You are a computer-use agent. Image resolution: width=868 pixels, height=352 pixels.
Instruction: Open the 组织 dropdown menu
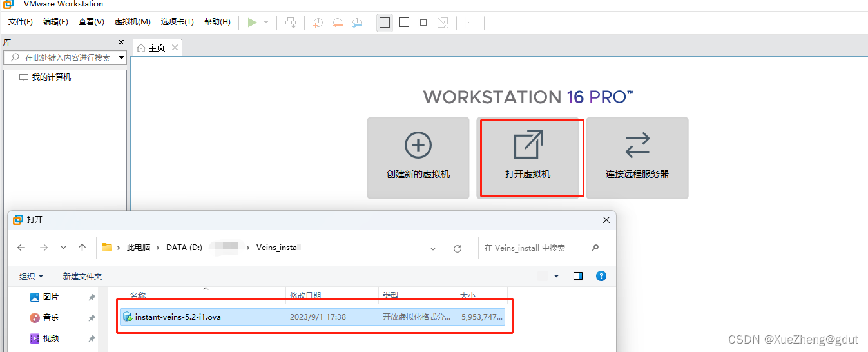pyautogui.click(x=32, y=276)
